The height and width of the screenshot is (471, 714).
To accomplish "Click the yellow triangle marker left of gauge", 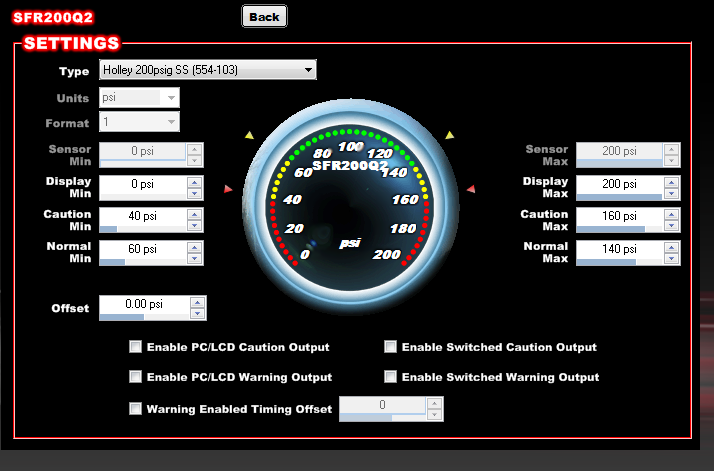I will (249, 135).
